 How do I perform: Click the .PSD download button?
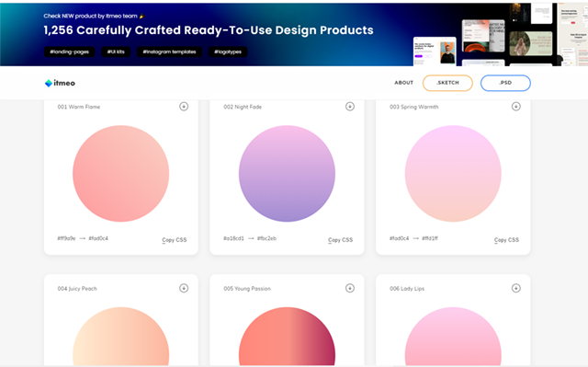[x=505, y=83]
